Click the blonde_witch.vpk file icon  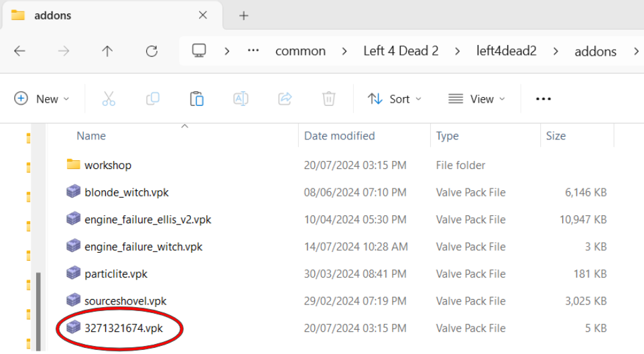click(74, 191)
